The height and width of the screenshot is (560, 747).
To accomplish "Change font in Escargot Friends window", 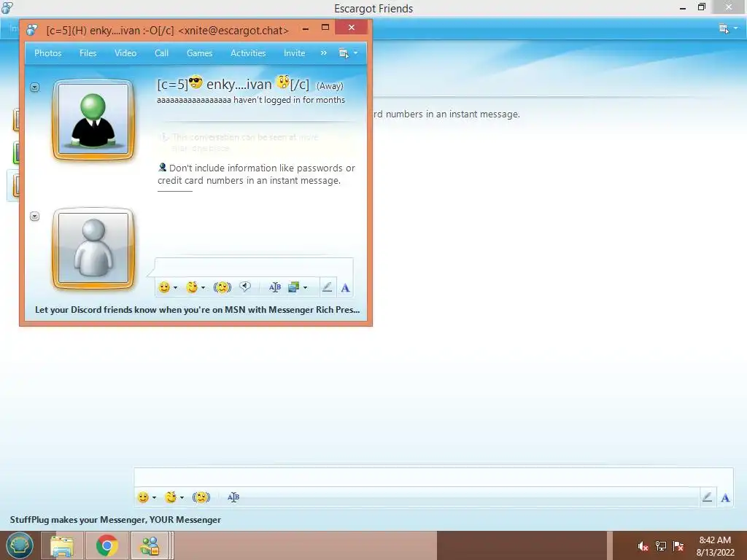I will click(x=233, y=497).
